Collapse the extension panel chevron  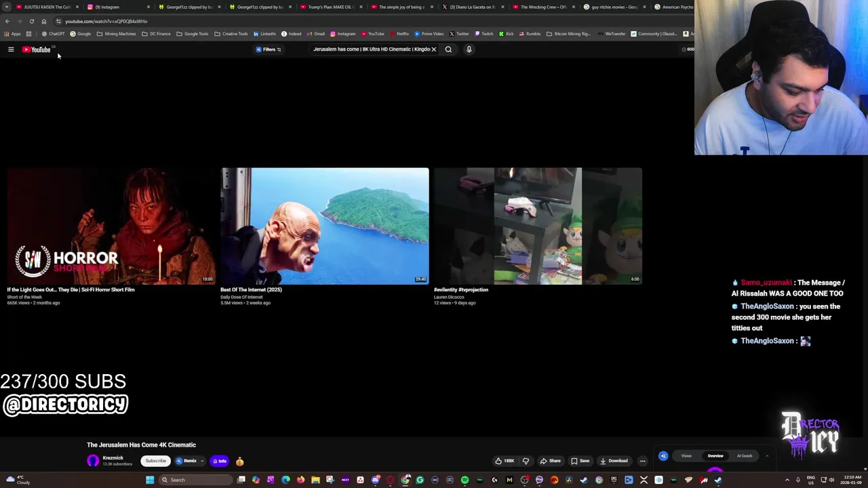[x=767, y=456]
